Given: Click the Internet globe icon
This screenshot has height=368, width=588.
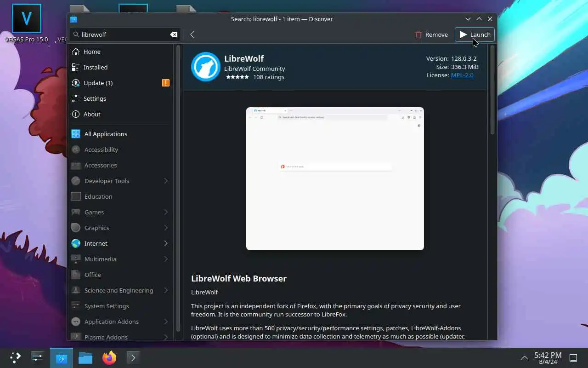Looking at the screenshot, I should pyautogui.click(x=76, y=243).
